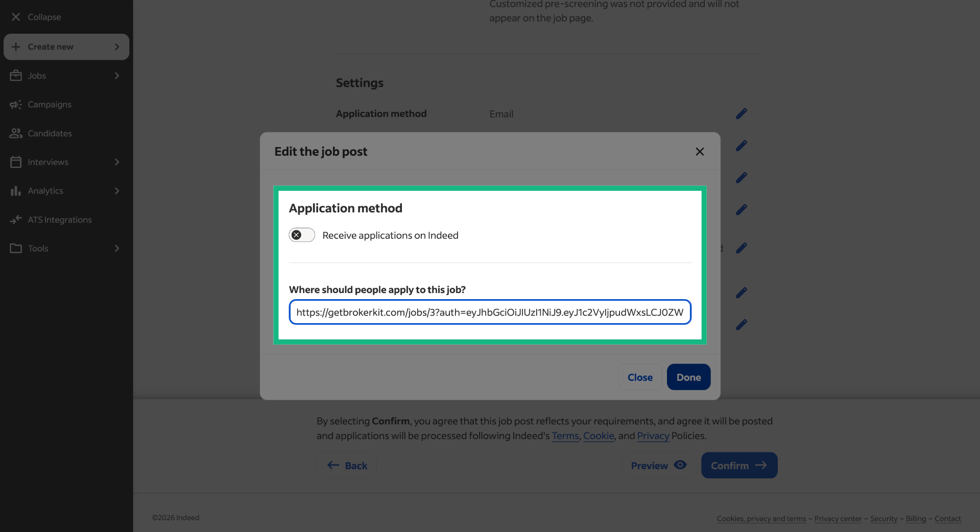Click the Done button

pyautogui.click(x=688, y=377)
